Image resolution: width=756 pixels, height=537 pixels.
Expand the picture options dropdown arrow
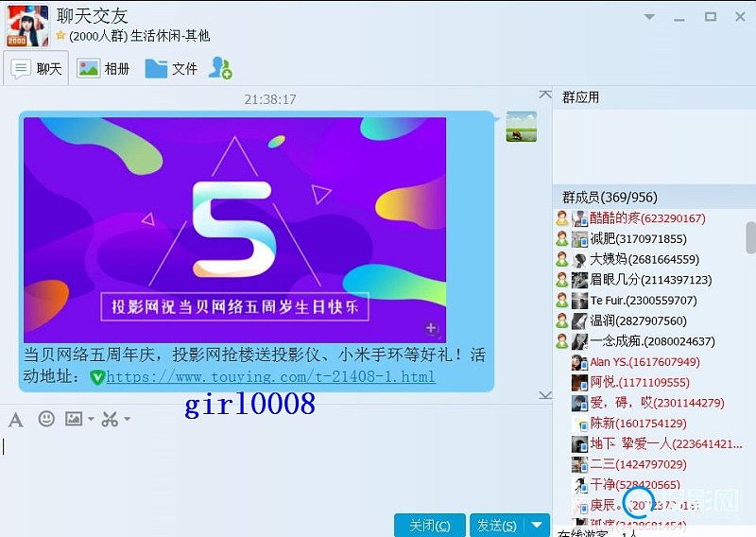pyautogui.click(x=91, y=419)
